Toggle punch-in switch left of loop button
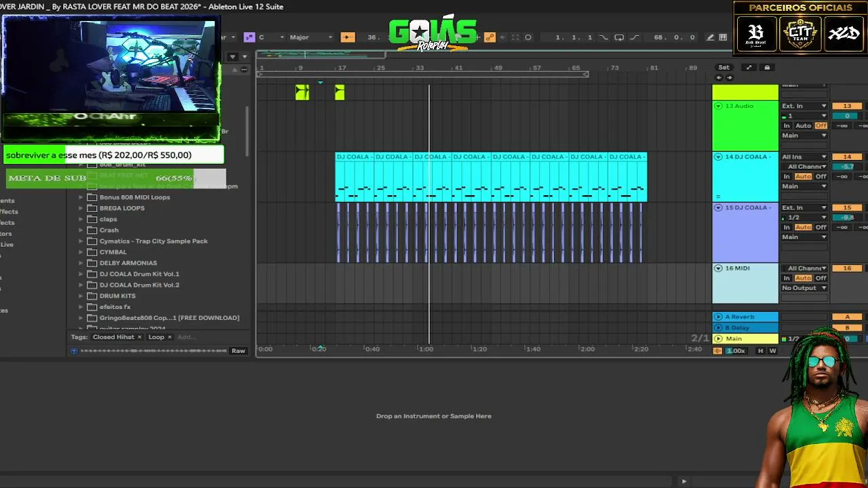This screenshot has height=488, width=868. (x=604, y=37)
